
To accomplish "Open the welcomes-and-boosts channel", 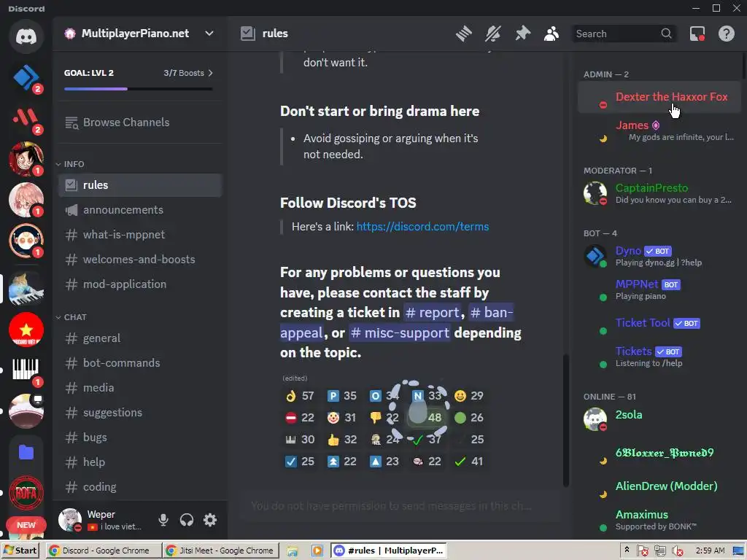I will click(140, 260).
